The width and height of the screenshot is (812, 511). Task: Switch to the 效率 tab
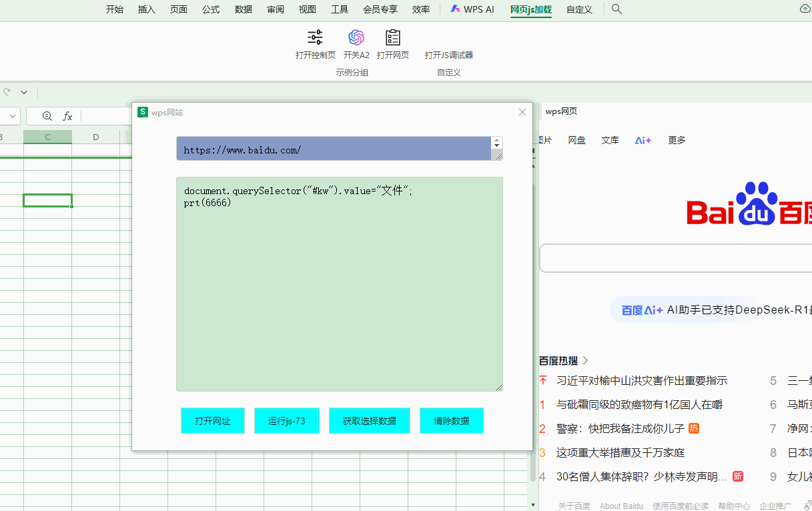click(x=421, y=9)
